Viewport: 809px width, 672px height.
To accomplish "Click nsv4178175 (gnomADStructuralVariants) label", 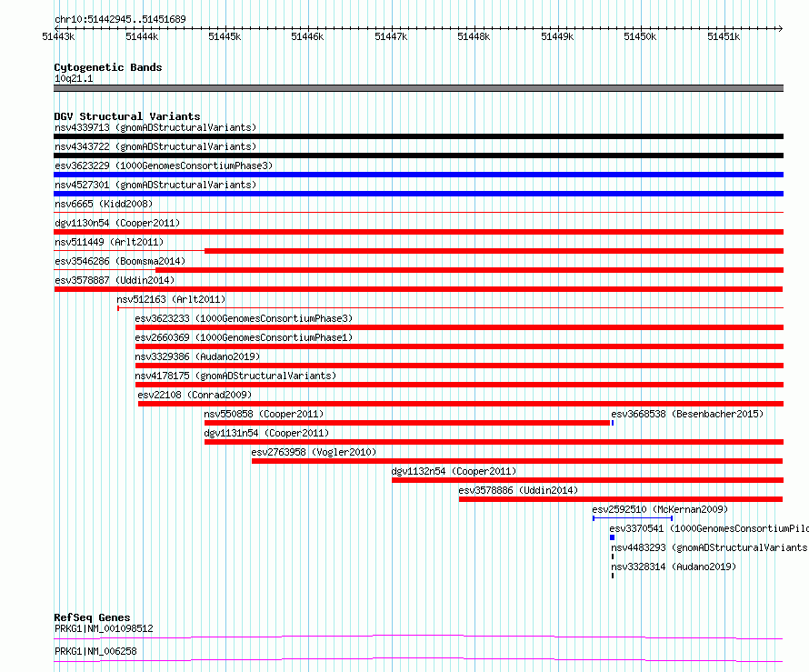I will tap(235, 376).
